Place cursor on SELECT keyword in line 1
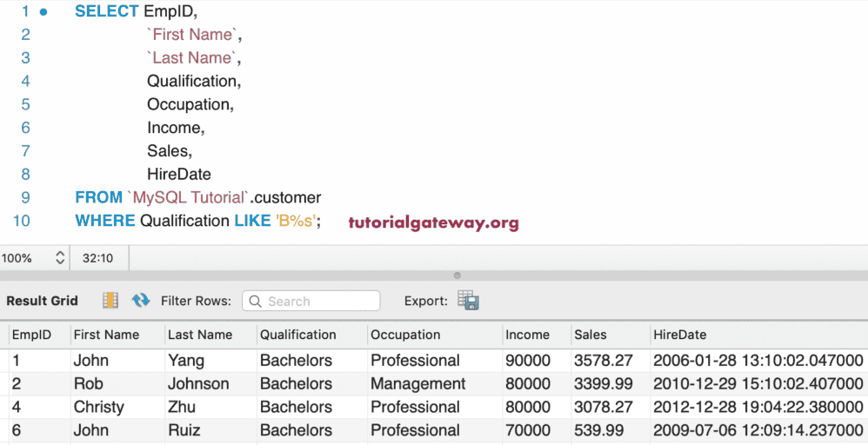The image size is (868, 445). coord(107,11)
